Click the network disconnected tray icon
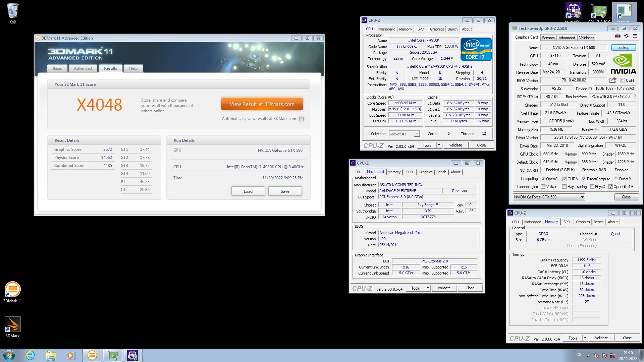The image size is (644, 362). [612, 356]
